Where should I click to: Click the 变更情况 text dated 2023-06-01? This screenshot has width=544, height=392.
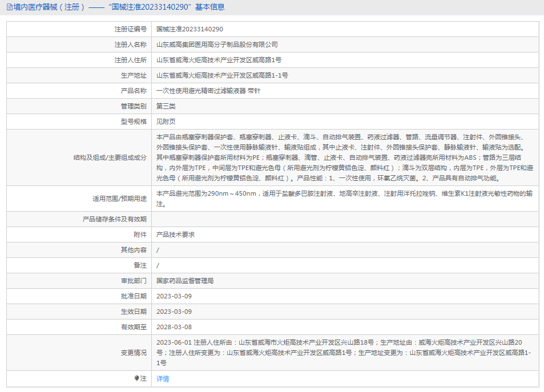(x=344, y=353)
